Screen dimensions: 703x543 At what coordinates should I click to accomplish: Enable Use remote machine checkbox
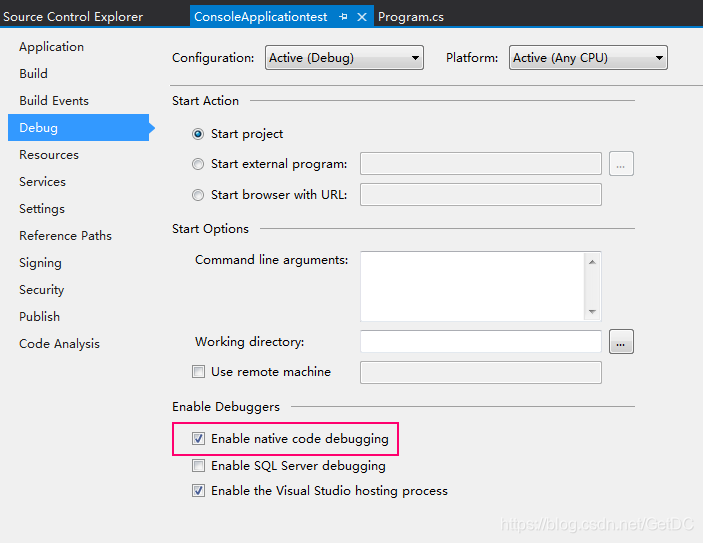pyautogui.click(x=198, y=372)
